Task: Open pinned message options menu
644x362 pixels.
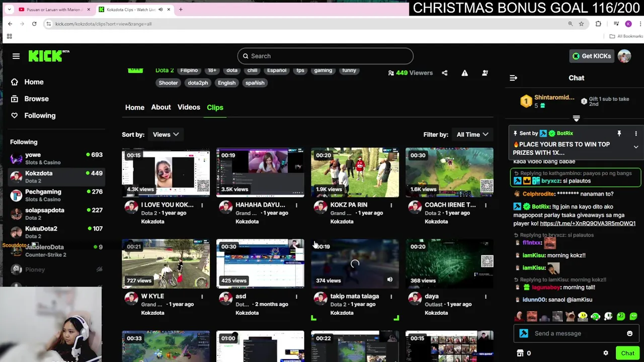Action: click(636, 133)
